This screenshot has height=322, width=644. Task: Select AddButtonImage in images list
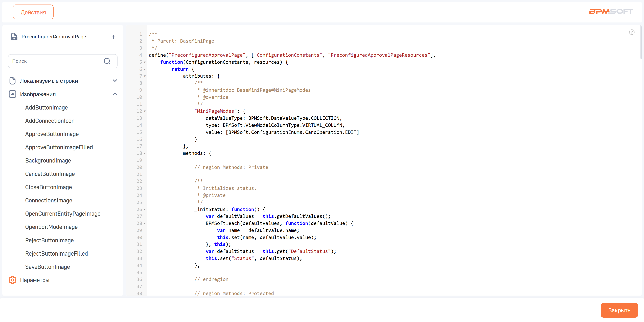47,107
